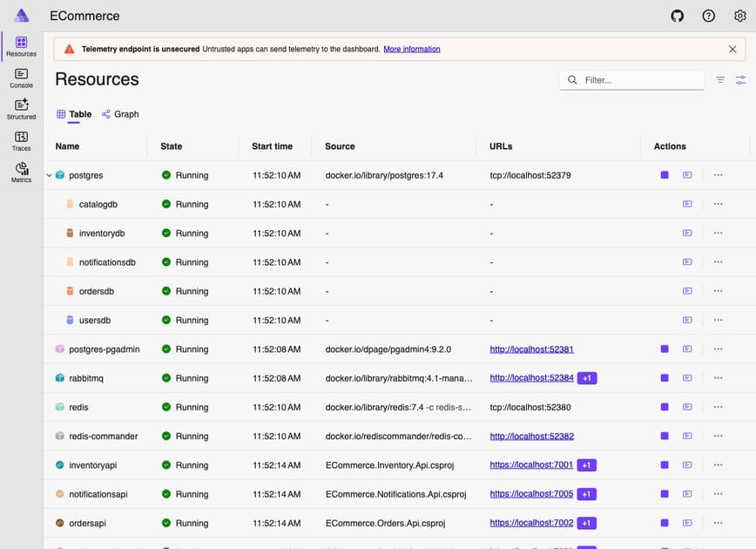View console logs for ordersapi
Image resolution: width=756 pixels, height=549 pixels.
[687, 523]
